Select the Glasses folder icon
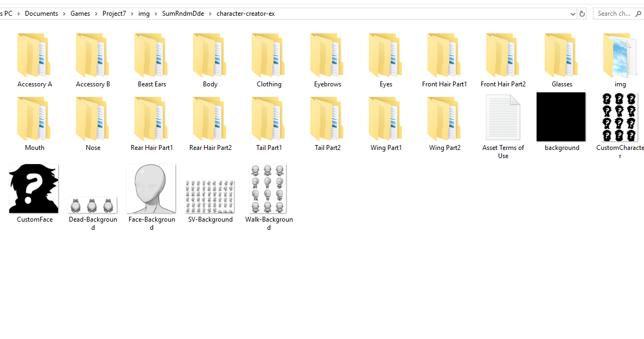Image resolution: width=644 pixels, height=339 pixels. [562, 55]
